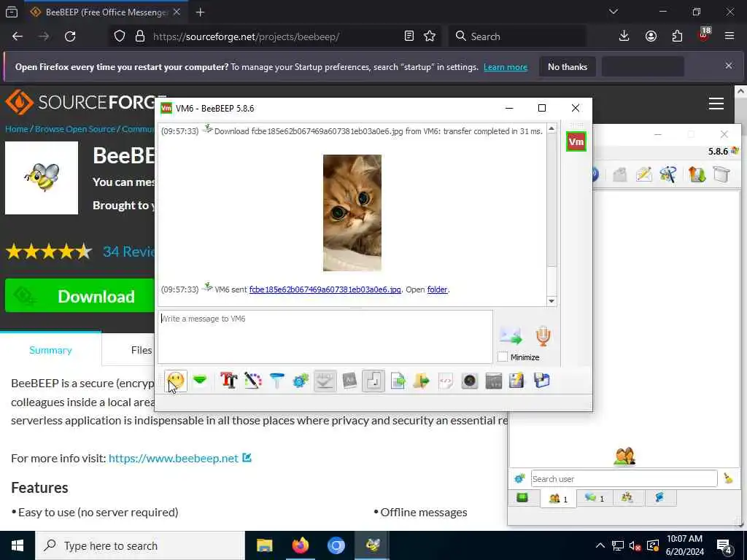Select the users tab showing 1
Viewport: 747px width, 560px height.
point(558,499)
